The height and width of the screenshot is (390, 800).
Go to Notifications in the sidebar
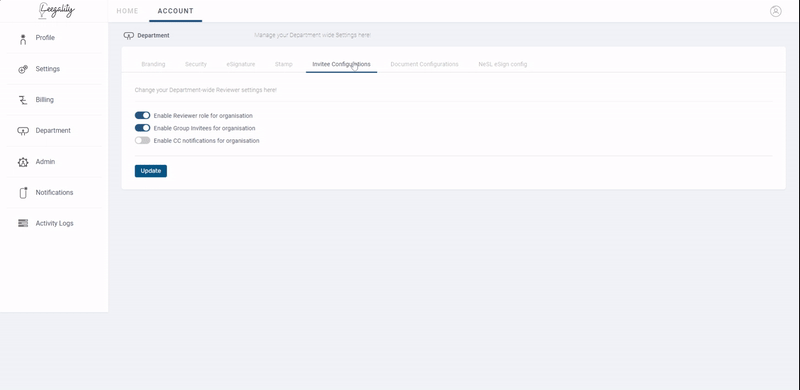click(54, 192)
